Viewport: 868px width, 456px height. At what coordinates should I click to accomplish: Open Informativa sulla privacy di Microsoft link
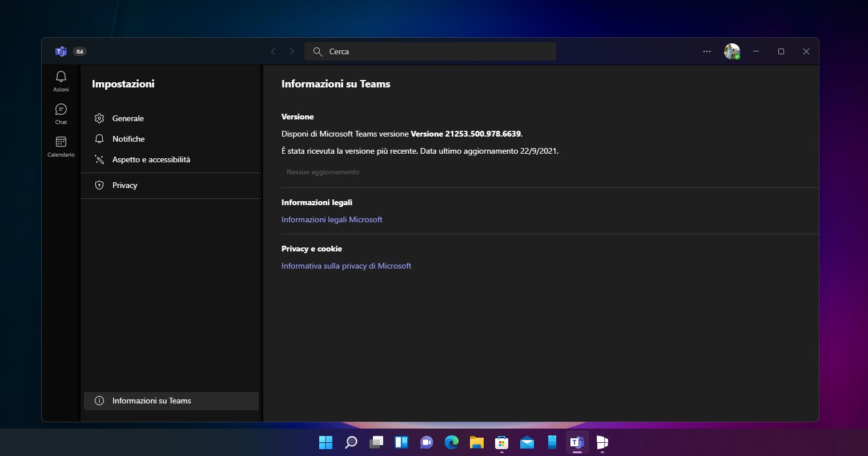[x=346, y=266]
